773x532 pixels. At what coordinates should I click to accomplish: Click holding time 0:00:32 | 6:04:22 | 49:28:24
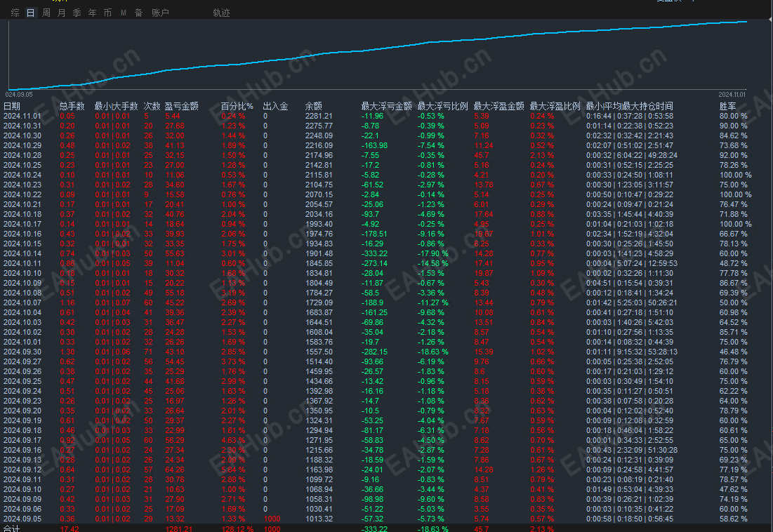[632, 156]
